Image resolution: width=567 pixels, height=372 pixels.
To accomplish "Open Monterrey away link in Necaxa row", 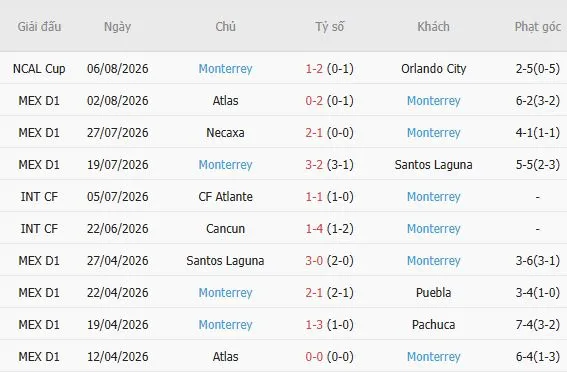I will 433,133.
